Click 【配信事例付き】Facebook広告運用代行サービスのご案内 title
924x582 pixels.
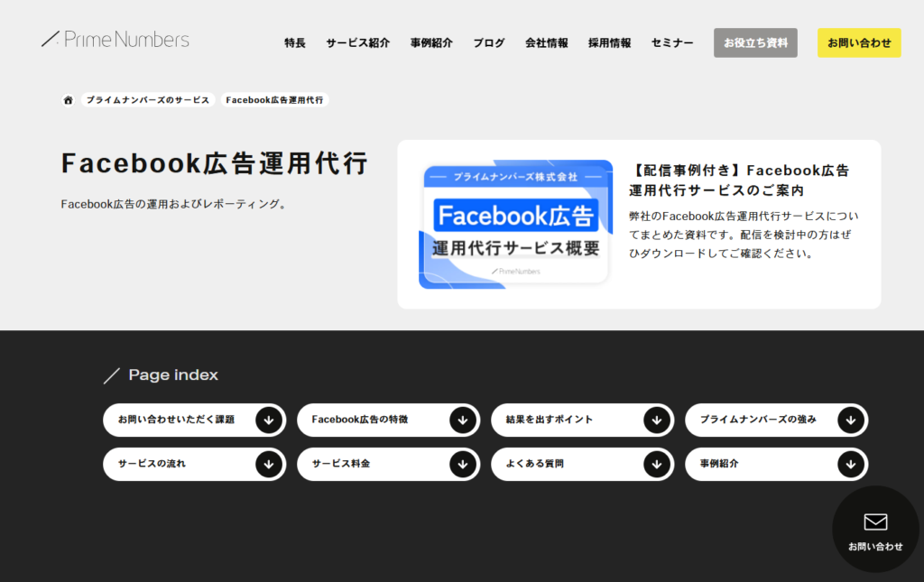(x=739, y=180)
